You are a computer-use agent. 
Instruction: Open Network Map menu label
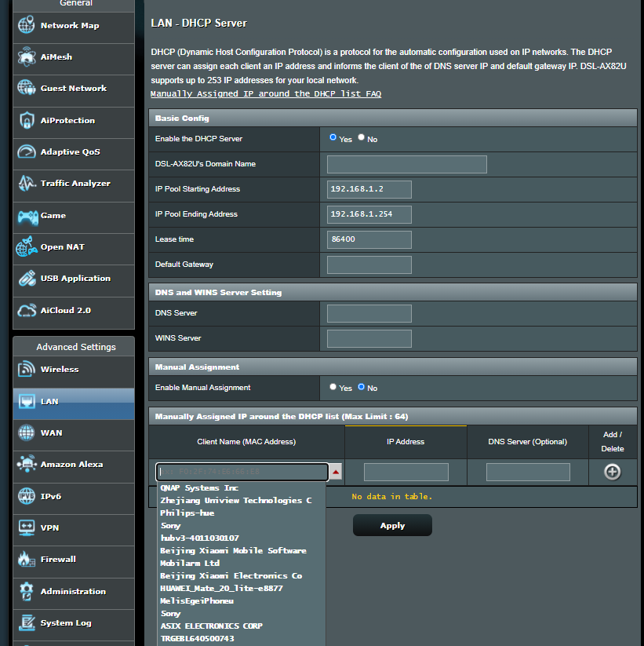pos(70,26)
